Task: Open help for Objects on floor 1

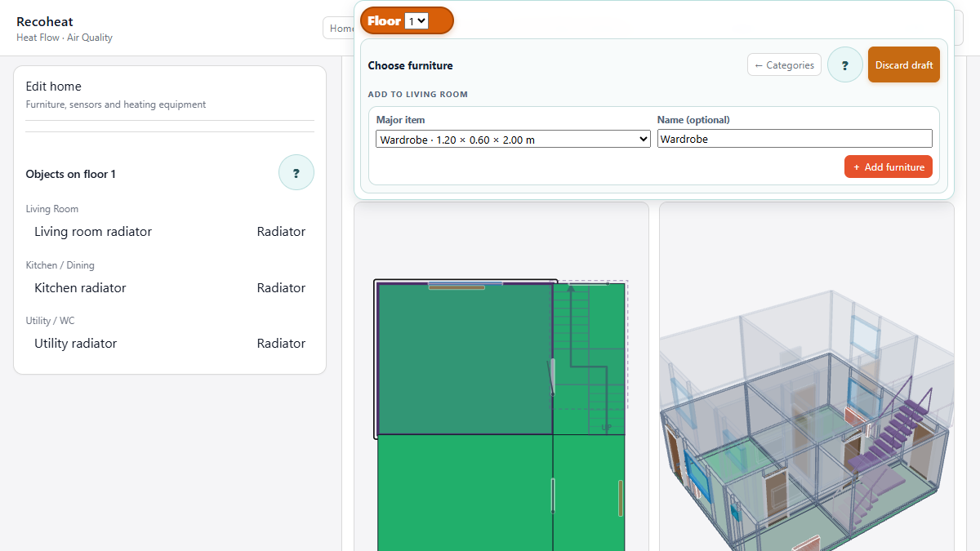Action: click(296, 173)
